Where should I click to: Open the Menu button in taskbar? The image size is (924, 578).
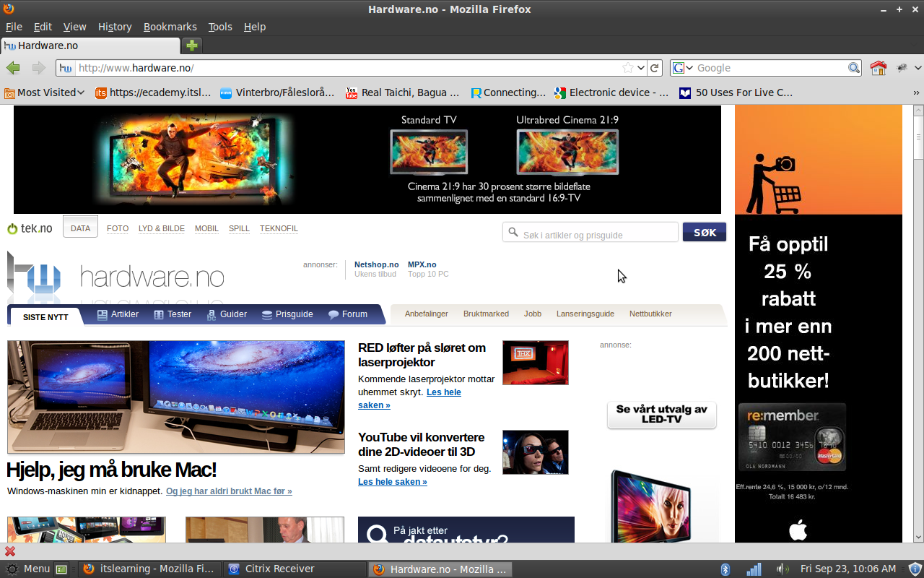(x=28, y=569)
